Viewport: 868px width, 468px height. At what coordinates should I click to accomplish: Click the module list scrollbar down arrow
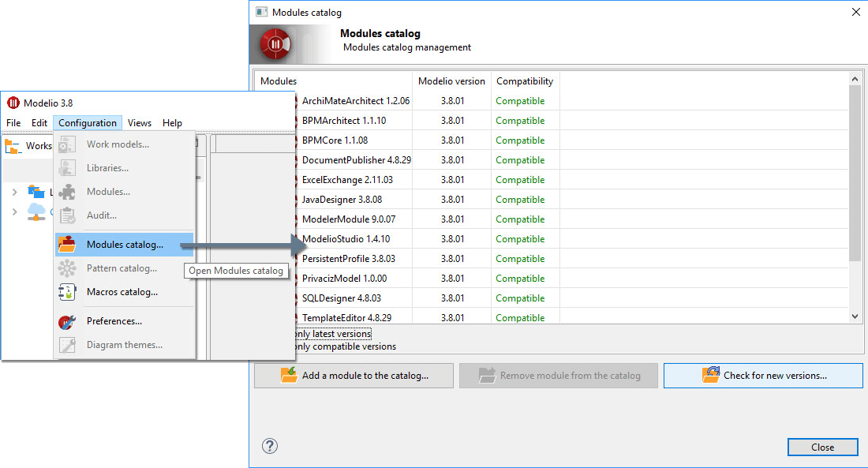tap(855, 316)
